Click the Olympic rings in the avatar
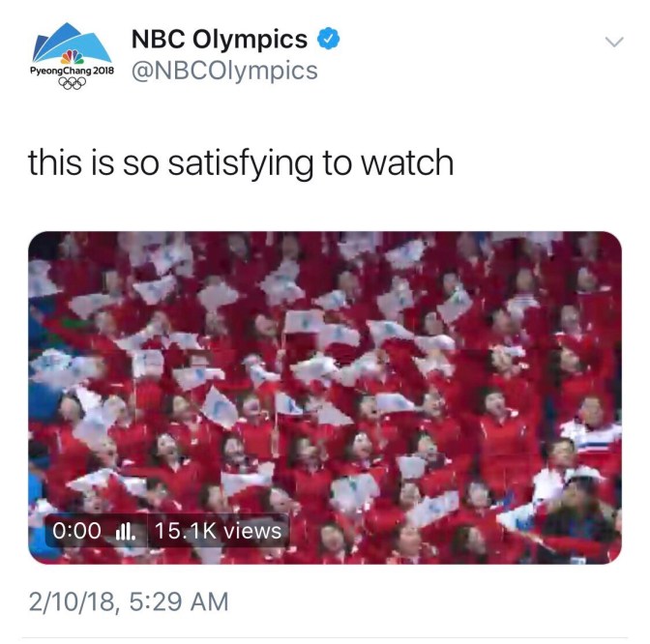The image size is (650, 644). [73, 83]
